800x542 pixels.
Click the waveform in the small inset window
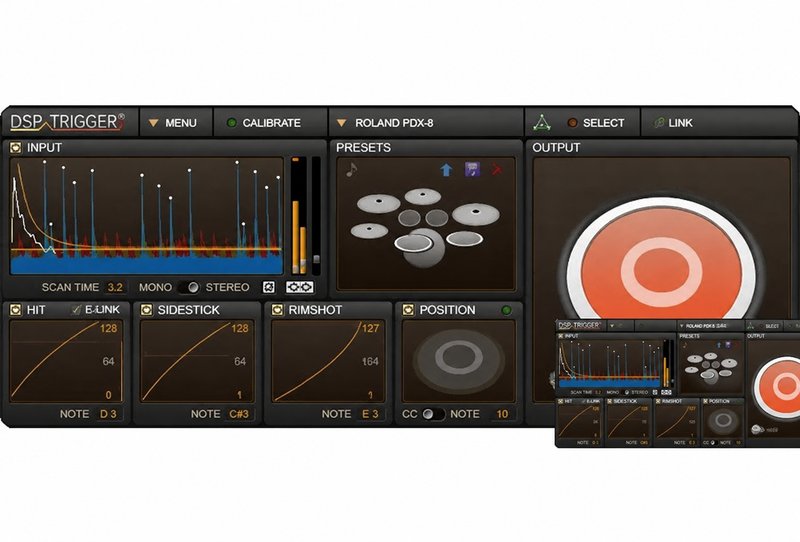pyautogui.click(x=609, y=364)
